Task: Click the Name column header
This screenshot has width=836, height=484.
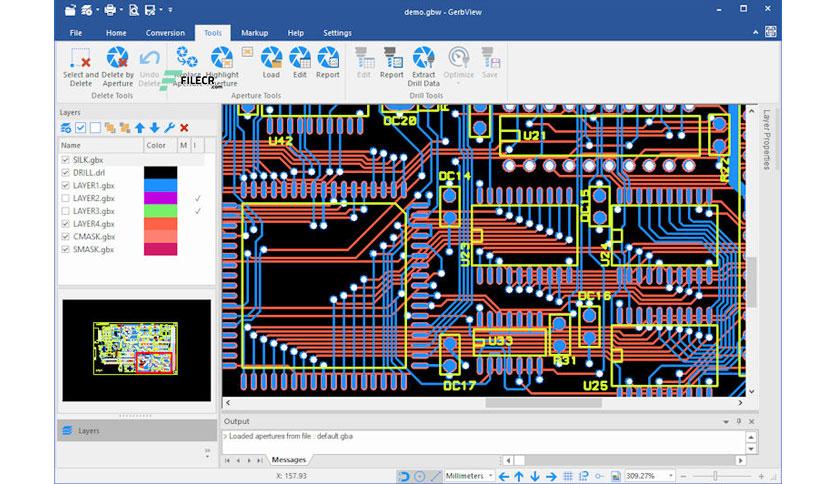Action: (100, 145)
